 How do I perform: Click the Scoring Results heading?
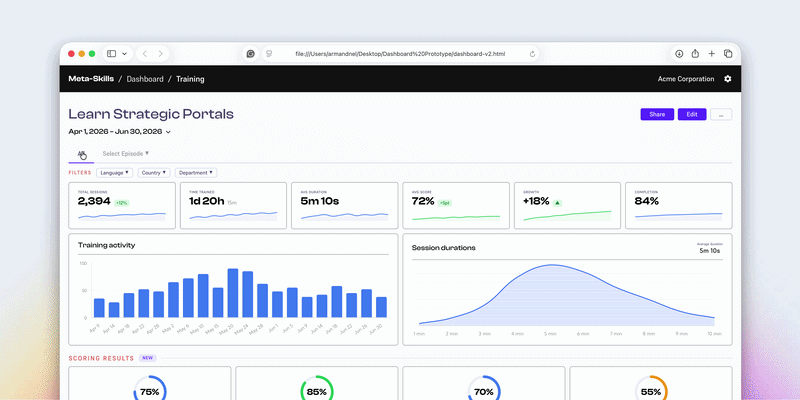(x=101, y=359)
